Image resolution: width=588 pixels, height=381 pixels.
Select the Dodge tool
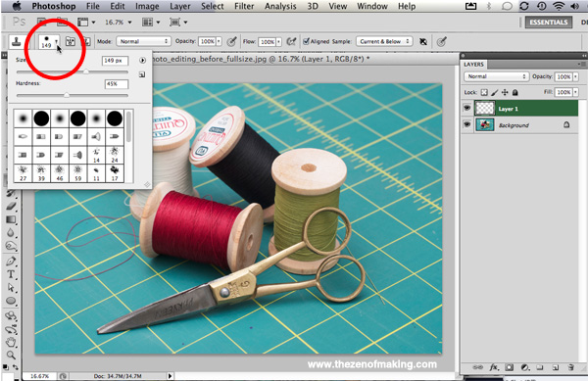(11, 246)
